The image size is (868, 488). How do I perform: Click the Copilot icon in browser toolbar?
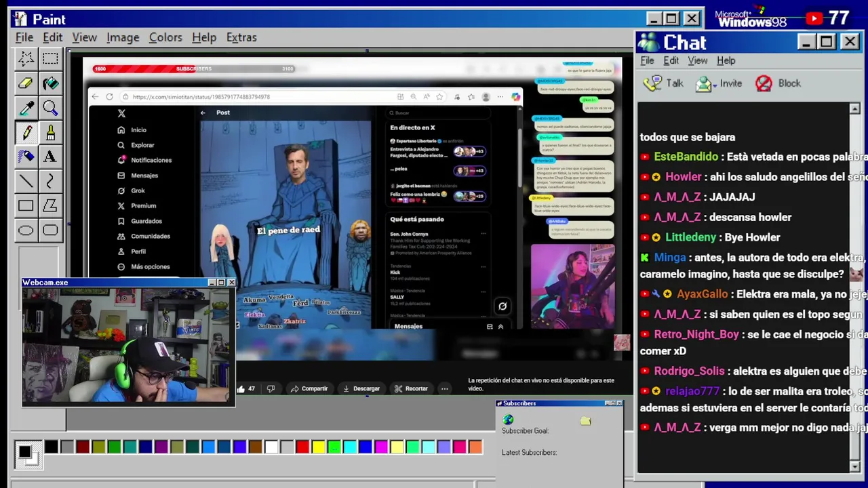pos(516,97)
